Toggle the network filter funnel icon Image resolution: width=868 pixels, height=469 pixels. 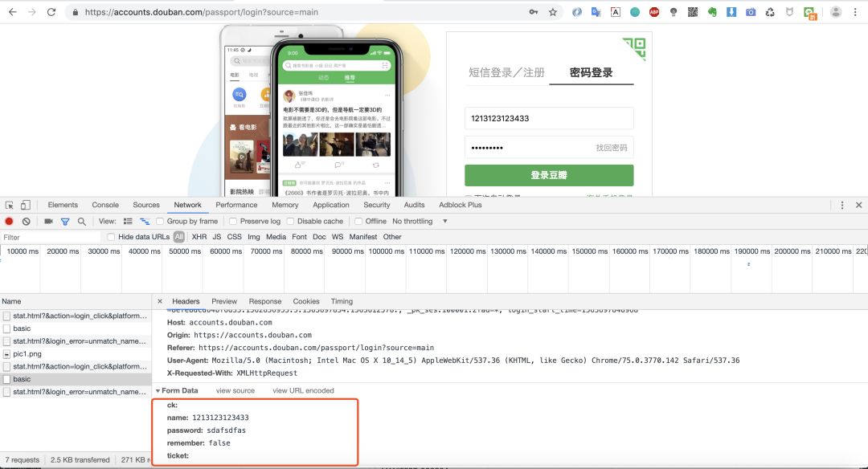click(x=65, y=221)
